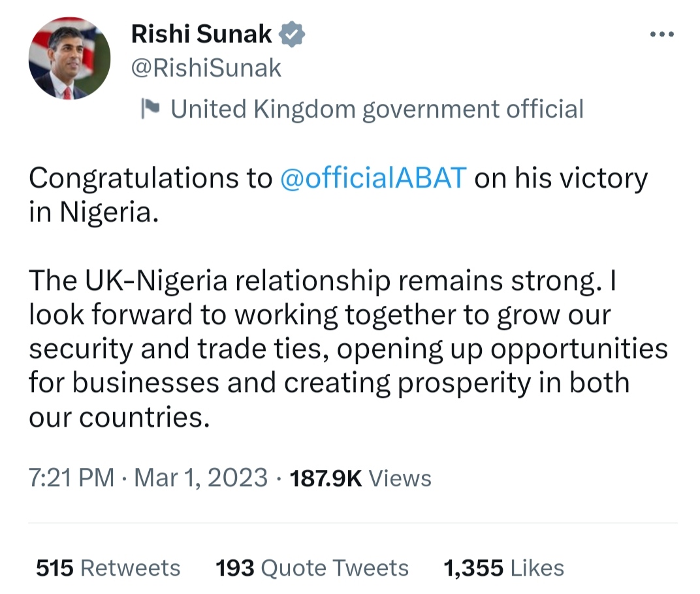Click the Mar 1, 2023 date
700x594 pixels.
pyautogui.click(x=200, y=478)
